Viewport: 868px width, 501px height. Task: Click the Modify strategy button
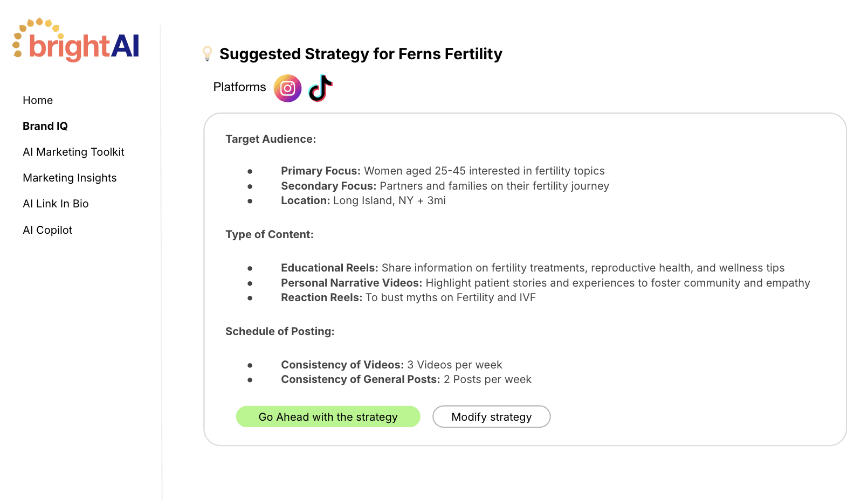(491, 417)
